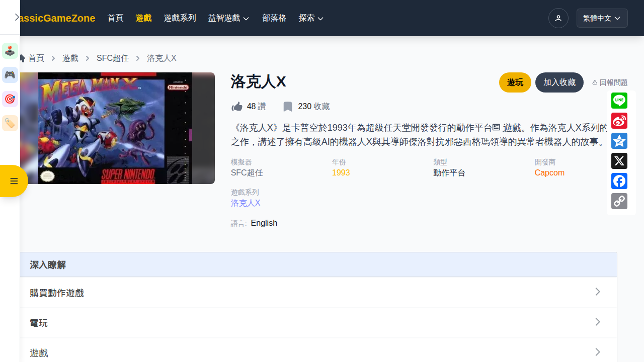Like the game with thumbs-up icon
644x362 pixels.
coord(236,107)
